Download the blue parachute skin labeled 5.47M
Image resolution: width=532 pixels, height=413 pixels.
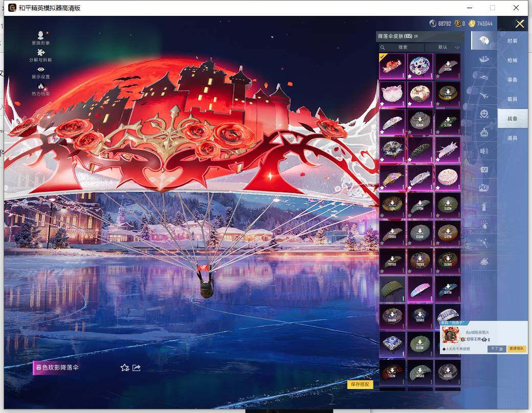[448, 289]
